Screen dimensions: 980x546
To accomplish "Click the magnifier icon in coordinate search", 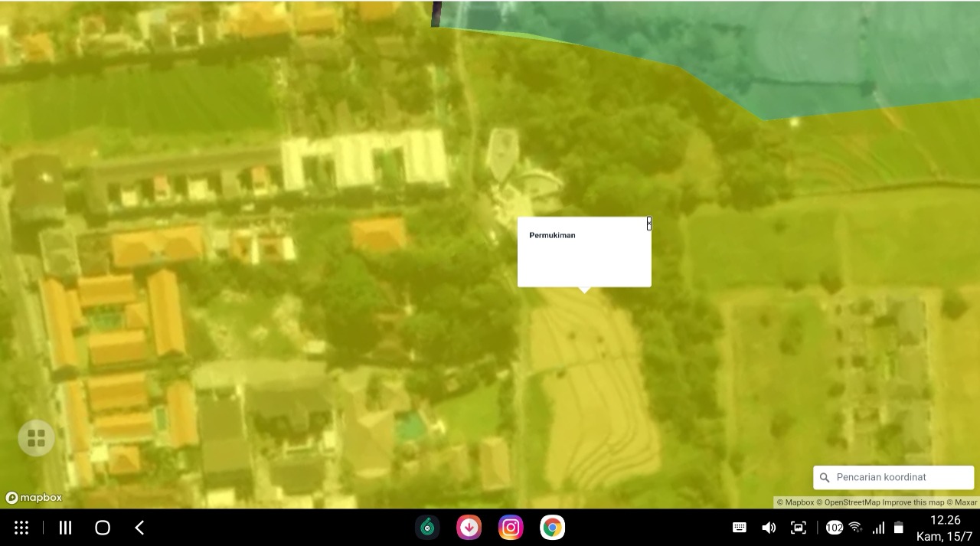I will click(825, 478).
